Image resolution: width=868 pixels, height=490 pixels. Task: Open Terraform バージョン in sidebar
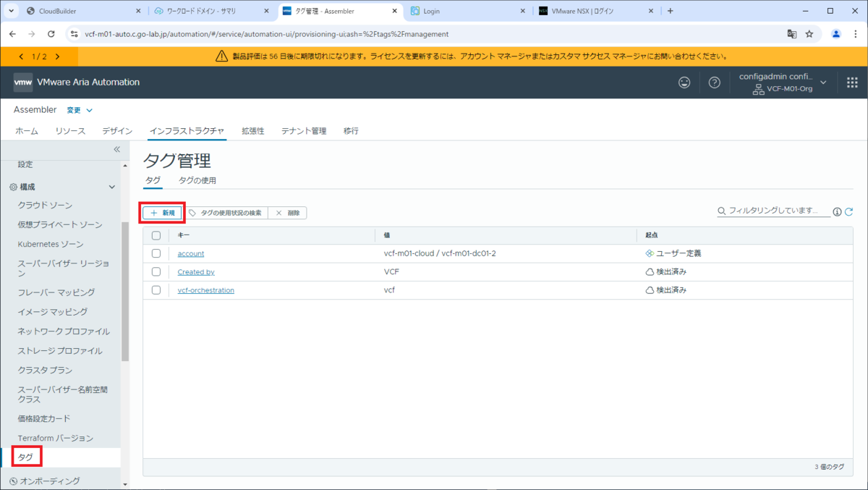[56, 438]
